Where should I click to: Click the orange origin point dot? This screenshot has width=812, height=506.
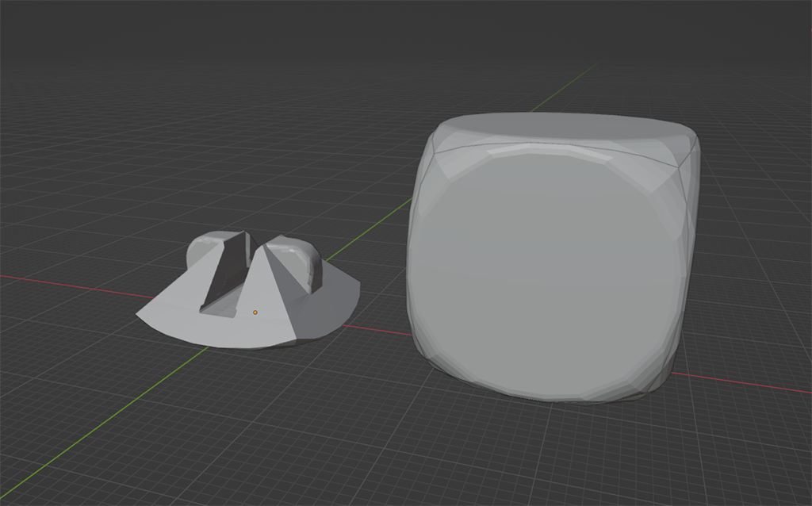(255, 312)
